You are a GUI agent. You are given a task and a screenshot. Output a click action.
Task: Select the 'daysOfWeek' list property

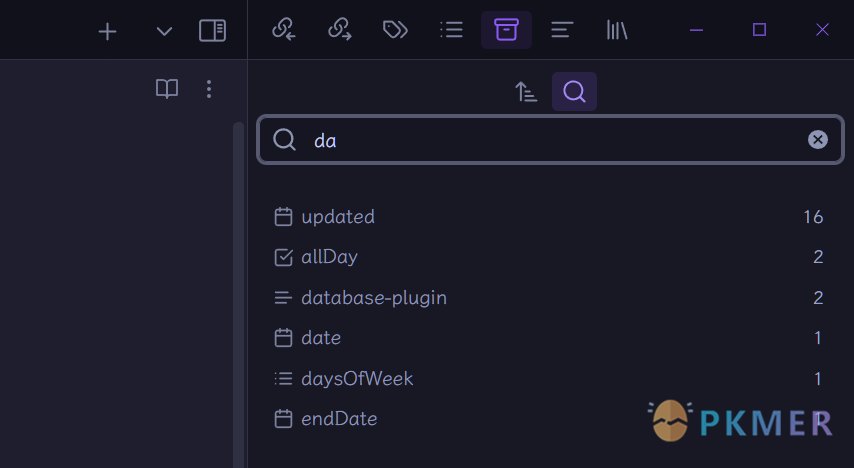[549, 379]
